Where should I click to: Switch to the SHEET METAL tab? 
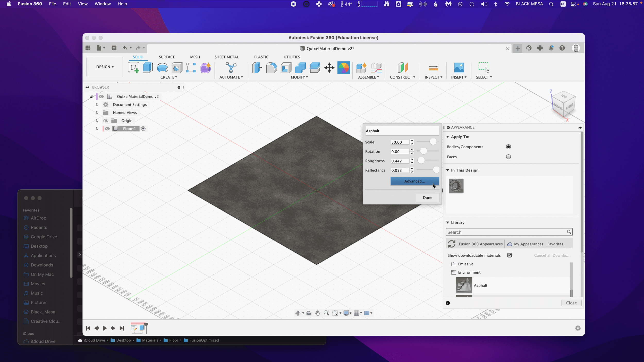(x=226, y=57)
